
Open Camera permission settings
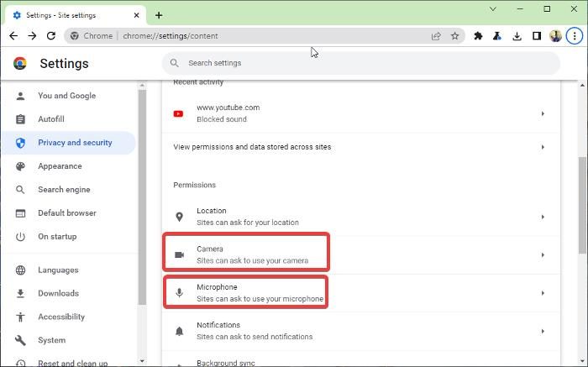pyautogui.click(x=361, y=255)
